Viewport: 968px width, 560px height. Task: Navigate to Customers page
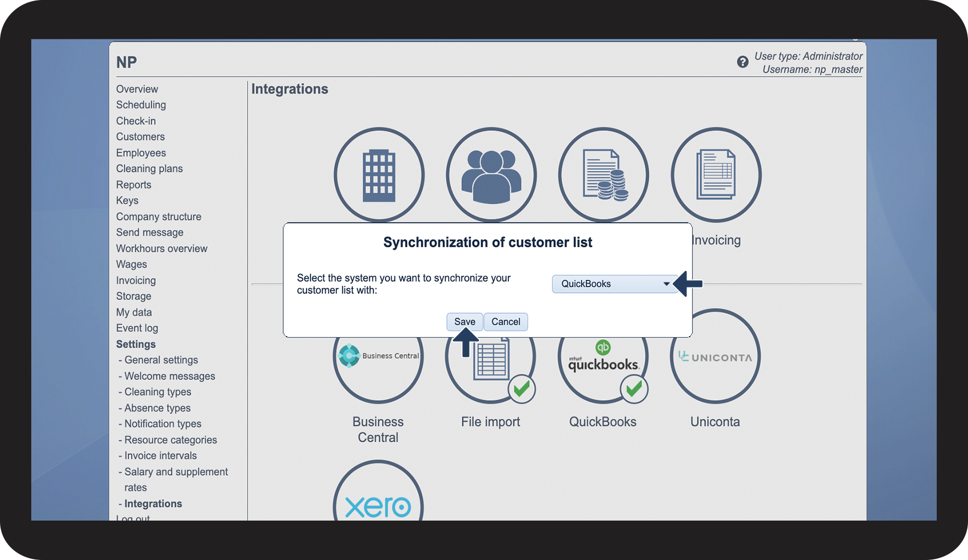pyautogui.click(x=140, y=137)
